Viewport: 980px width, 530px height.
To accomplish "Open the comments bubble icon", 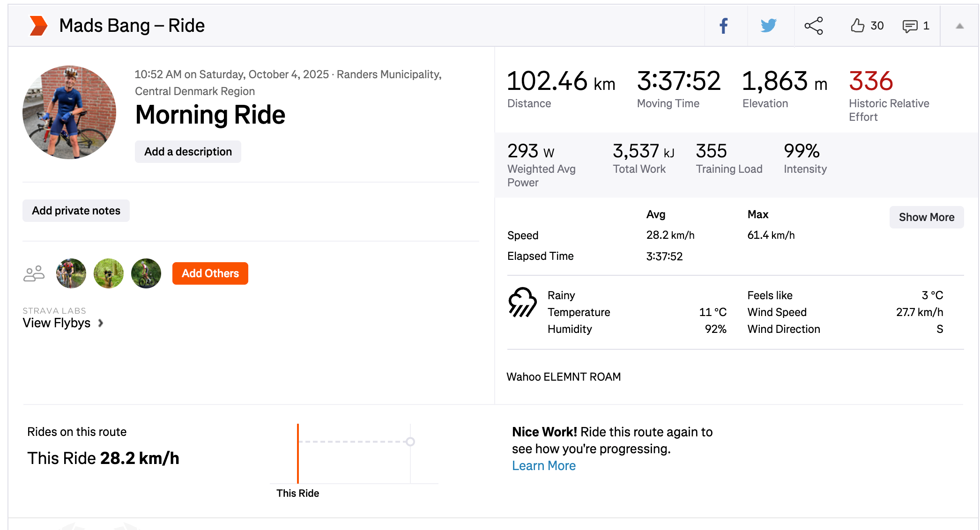I will [910, 26].
